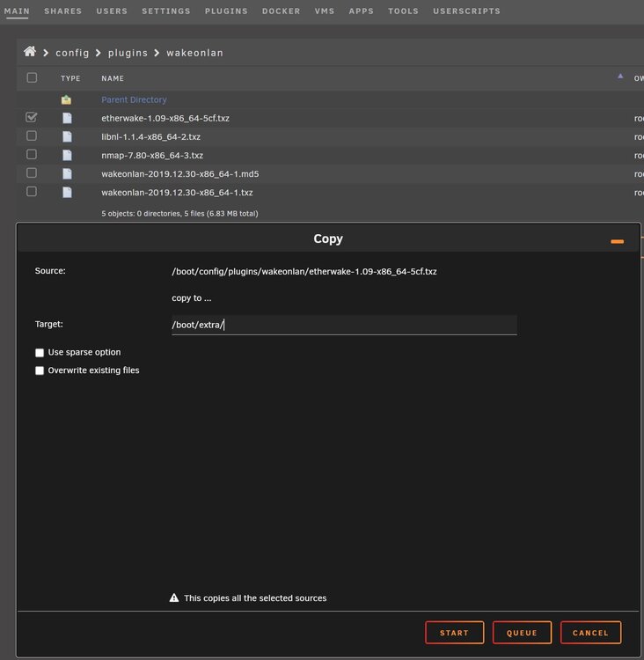Click the wakeonlan md5 file icon

pos(67,173)
